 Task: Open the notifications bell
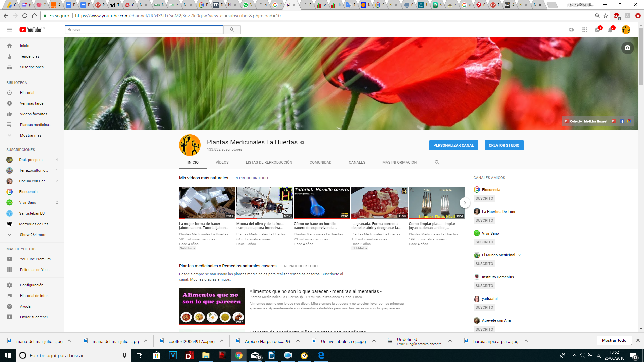(x=610, y=30)
